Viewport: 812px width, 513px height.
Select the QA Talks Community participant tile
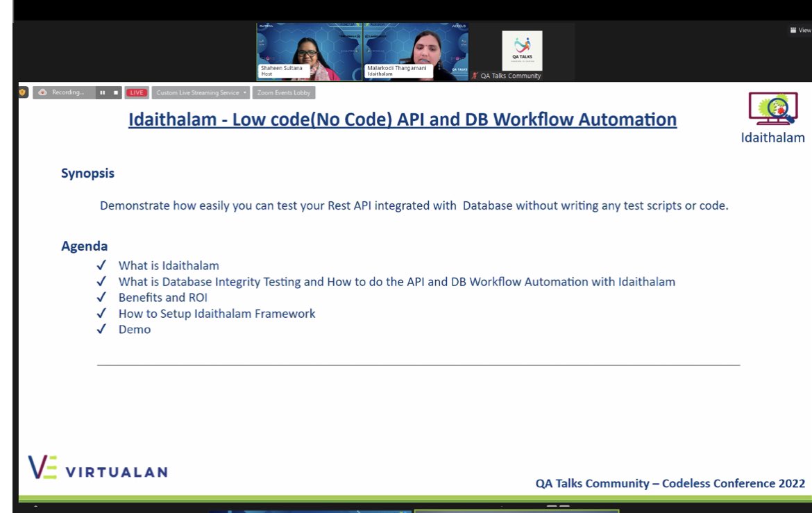522,52
